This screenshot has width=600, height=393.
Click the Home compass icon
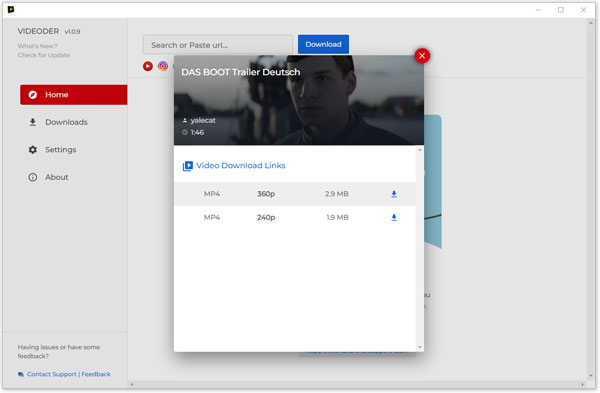33,95
